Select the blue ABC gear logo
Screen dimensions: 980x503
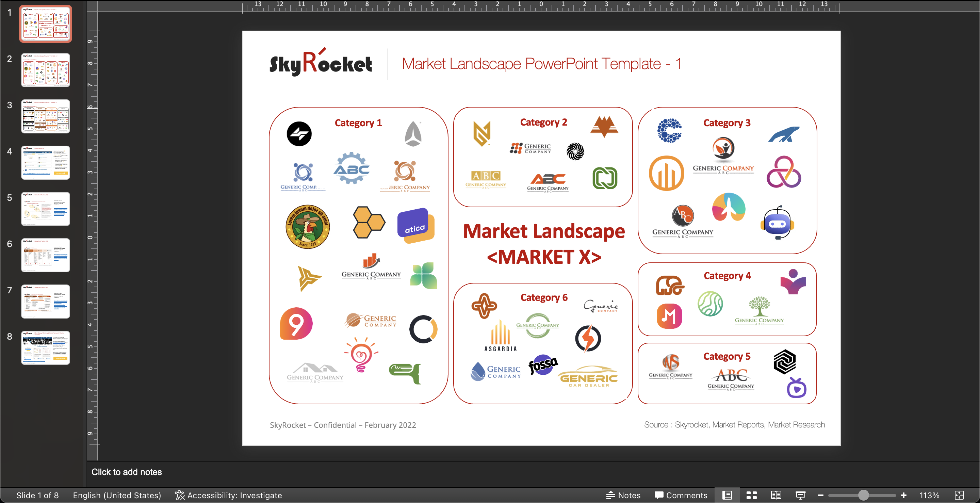351,168
